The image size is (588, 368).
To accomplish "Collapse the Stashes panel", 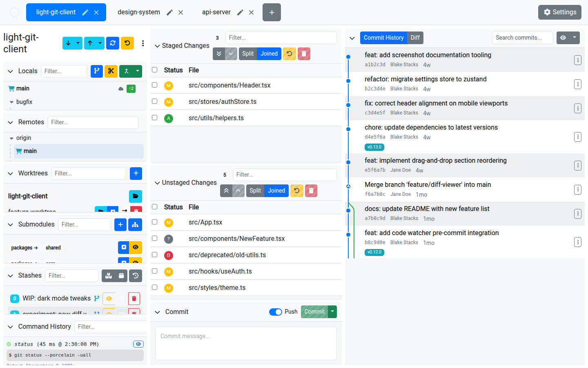I will point(11,276).
